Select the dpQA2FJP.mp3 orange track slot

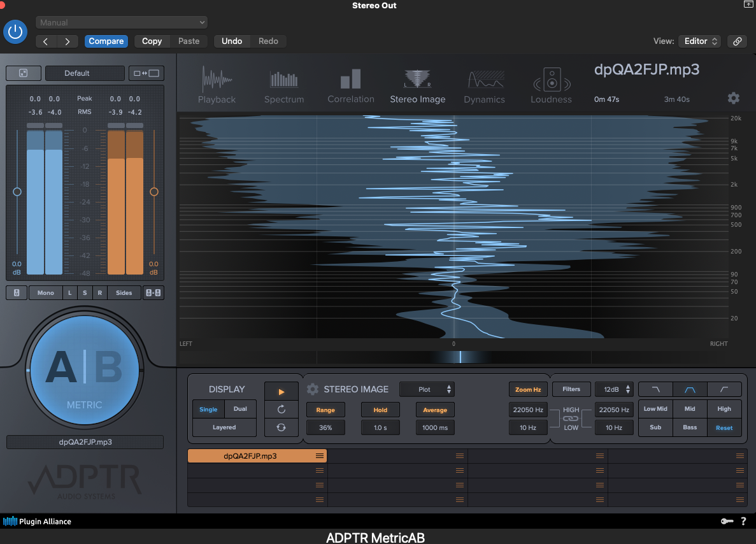(257, 455)
